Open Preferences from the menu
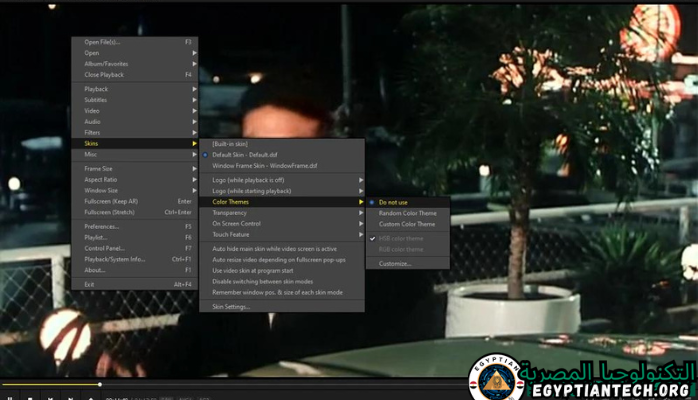698x400 pixels. [101, 226]
